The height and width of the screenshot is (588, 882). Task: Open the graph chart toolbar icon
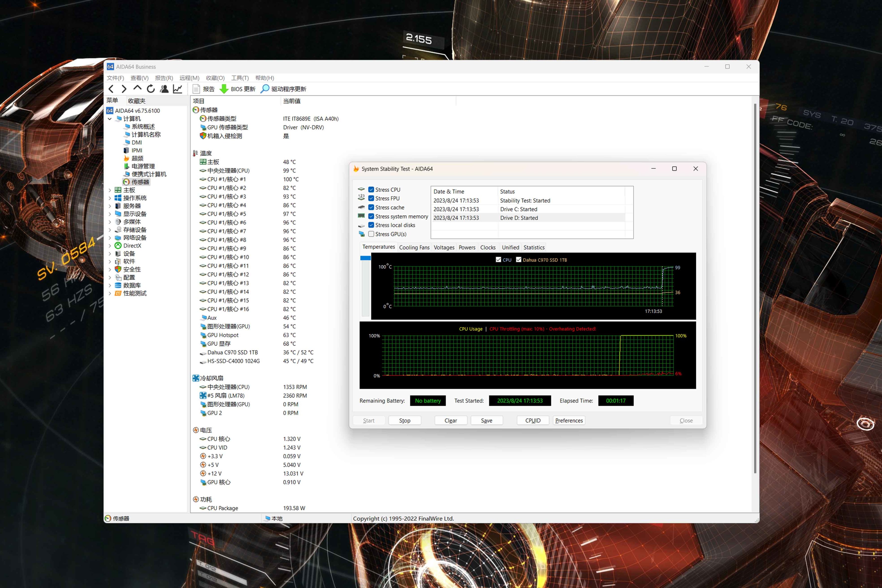coord(177,89)
